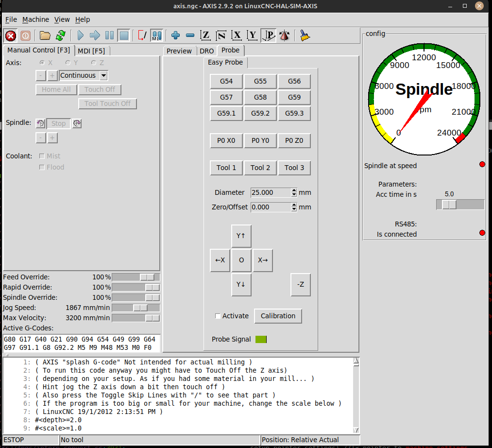Click the P0 X0 button
This screenshot has width=492, height=448.
[226, 140]
